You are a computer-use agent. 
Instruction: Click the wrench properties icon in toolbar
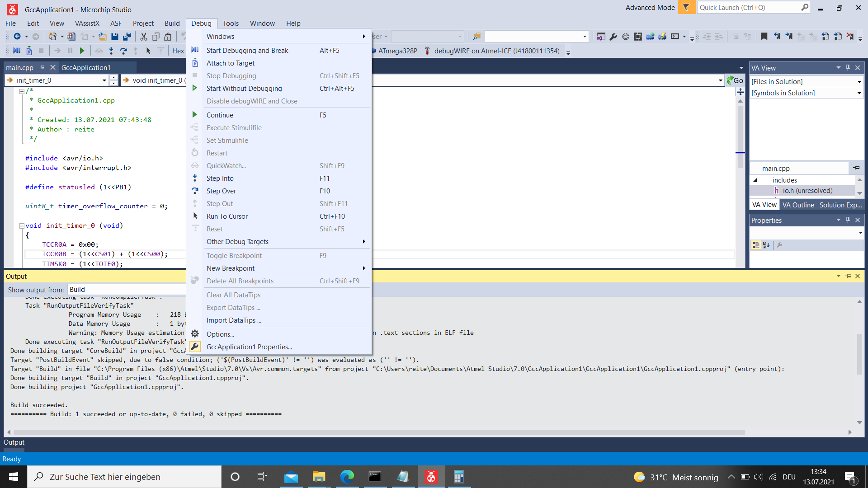[613, 37]
